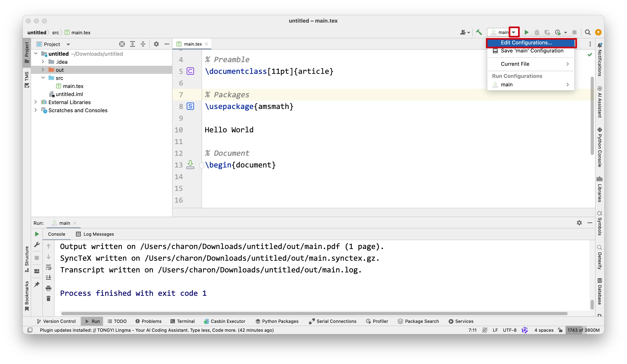Close the main.tex editor tab
The image size is (627, 364).
(206, 44)
